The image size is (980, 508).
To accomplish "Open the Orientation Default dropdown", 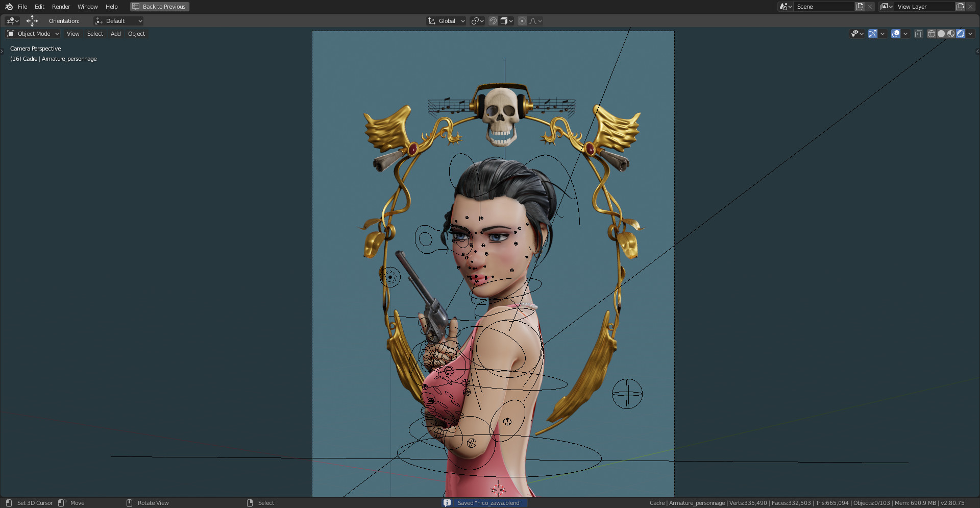I will (x=118, y=21).
